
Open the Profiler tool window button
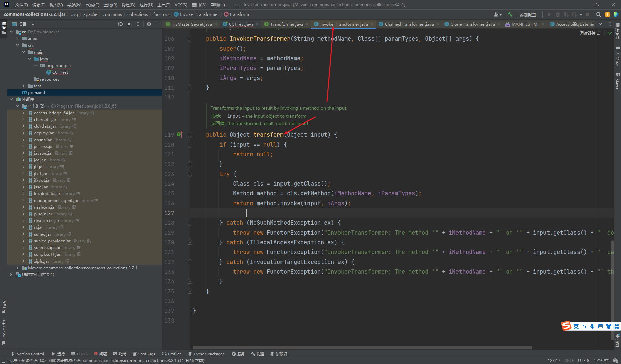[x=171, y=354]
